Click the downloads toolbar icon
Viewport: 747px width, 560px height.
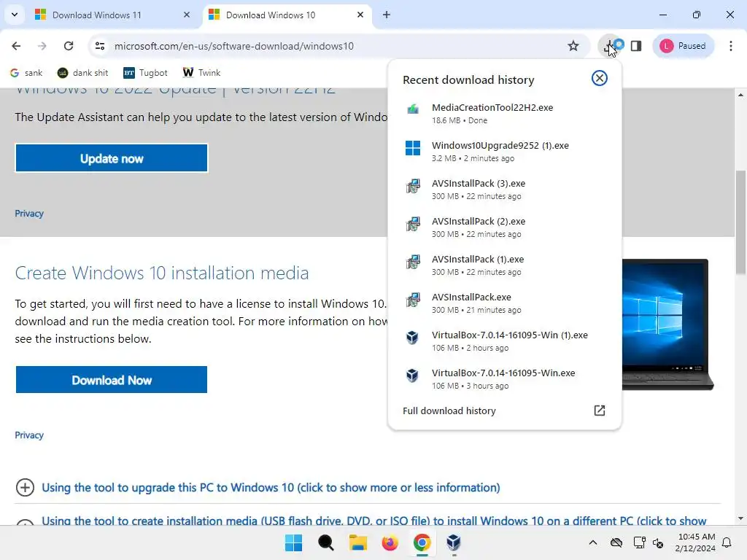pyautogui.click(x=609, y=46)
